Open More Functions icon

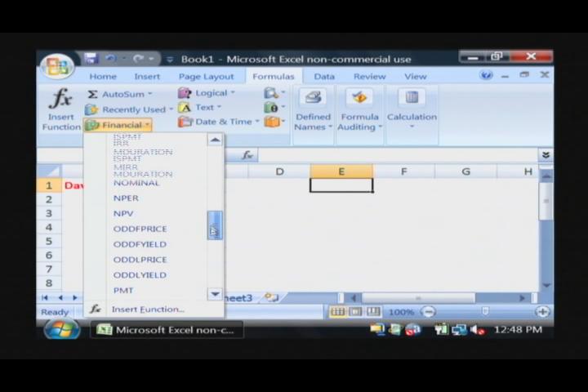pyautogui.click(x=274, y=122)
